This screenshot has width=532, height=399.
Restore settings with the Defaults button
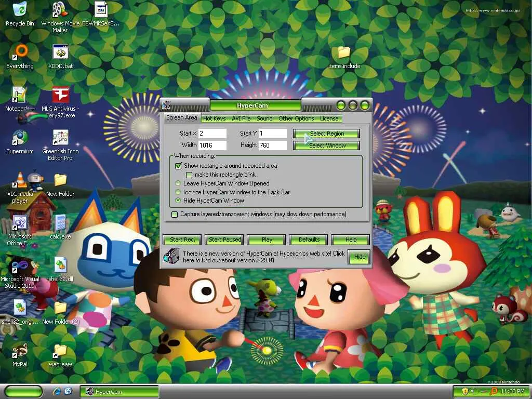click(309, 240)
